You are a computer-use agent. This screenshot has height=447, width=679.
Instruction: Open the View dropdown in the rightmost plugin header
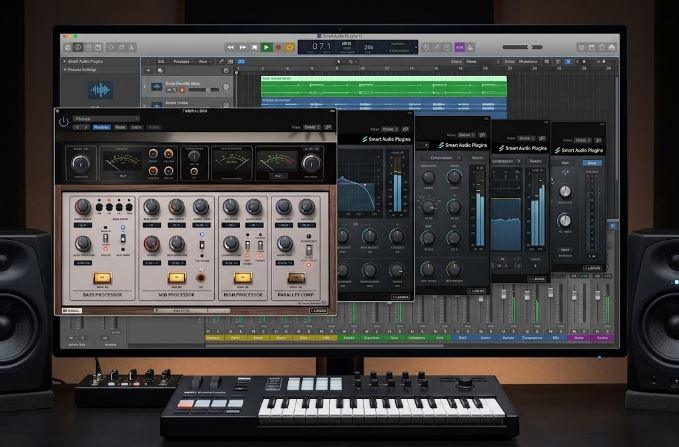(582, 140)
